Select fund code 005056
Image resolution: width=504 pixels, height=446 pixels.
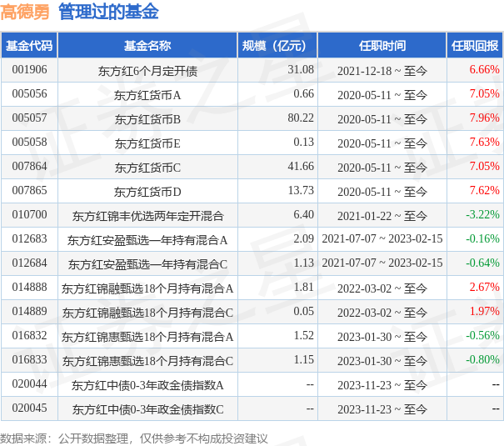[29, 94]
